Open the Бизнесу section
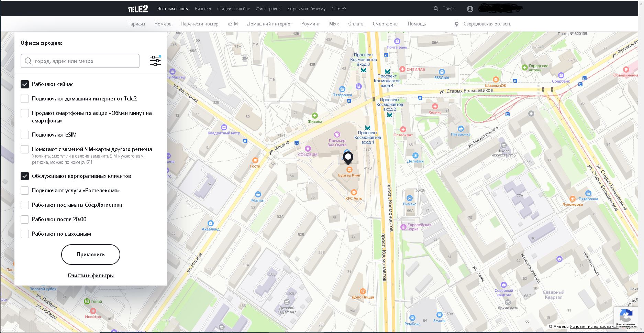 [x=203, y=9]
